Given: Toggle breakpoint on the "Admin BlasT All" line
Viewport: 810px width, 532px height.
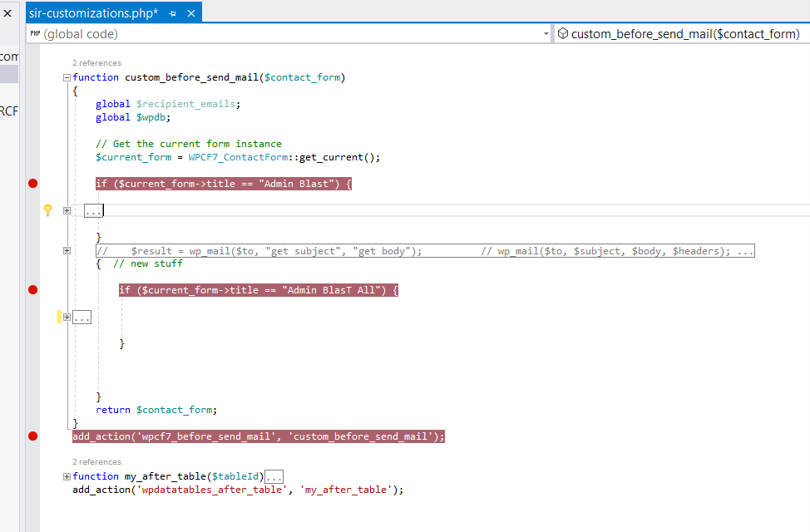Looking at the screenshot, I should click(33, 290).
